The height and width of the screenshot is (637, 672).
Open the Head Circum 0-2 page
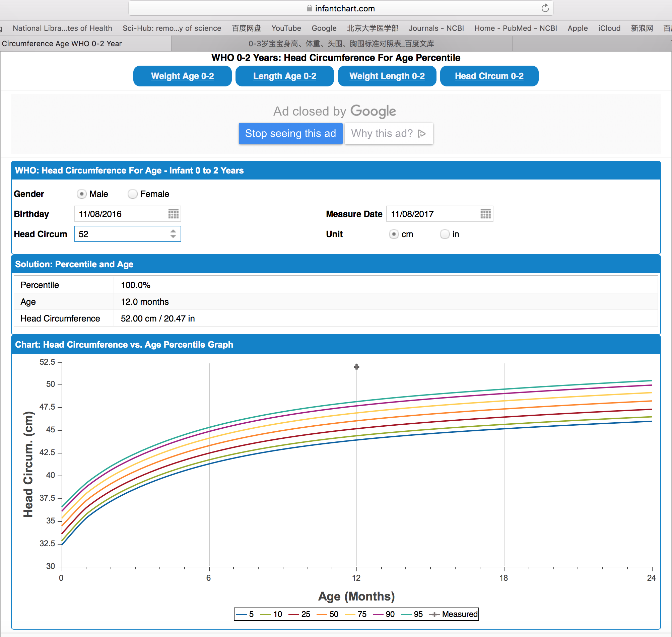pyautogui.click(x=489, y=76)
